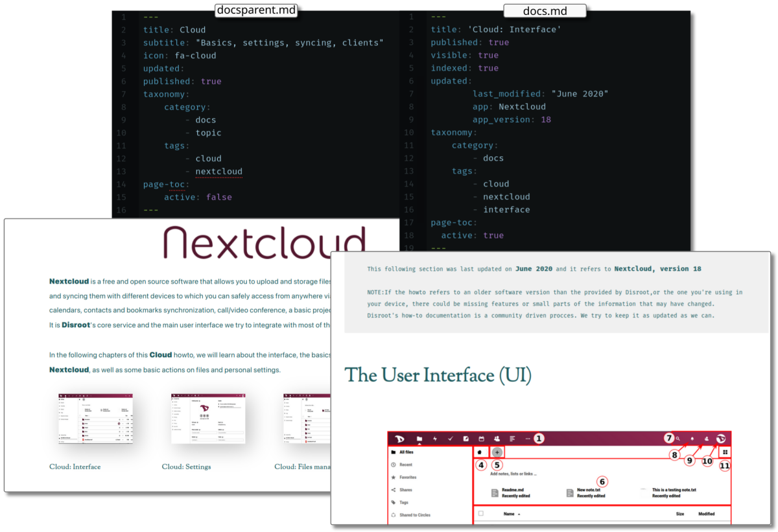Click 'app_version: 18' in docs.md
Image resolution: width=778 pixels, height=532 pixels.
pos(512,120)
